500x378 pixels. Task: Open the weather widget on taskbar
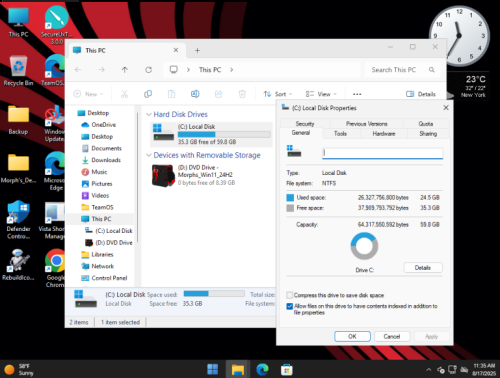pos(19,370)
